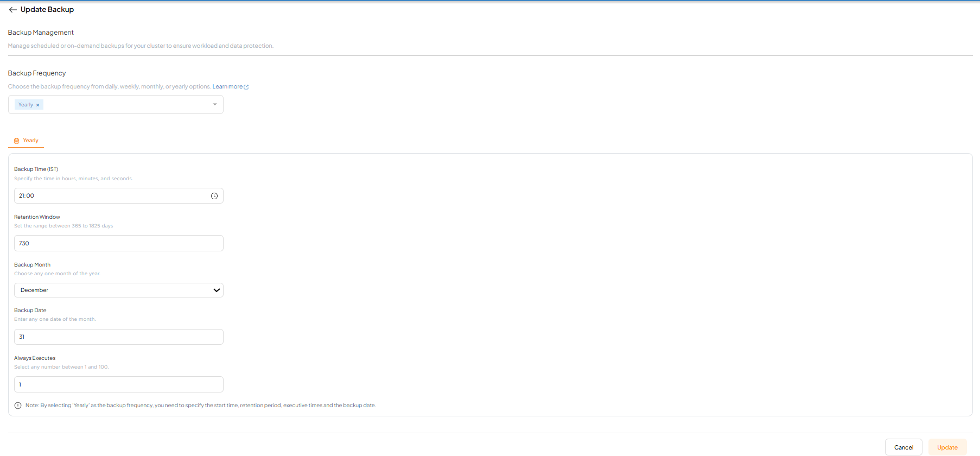The width and height of the screenshot is (980, 456).
Task: Open the Learn more link
Action: click(230, 87)
